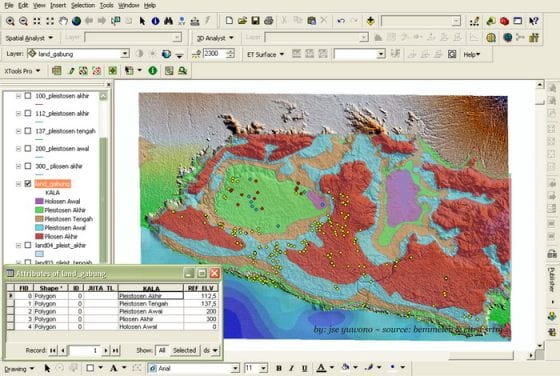Click the Pliosen Akhir red legend swatch
The width and height of the screenshot is (560, 376).
tap(39, 236)
